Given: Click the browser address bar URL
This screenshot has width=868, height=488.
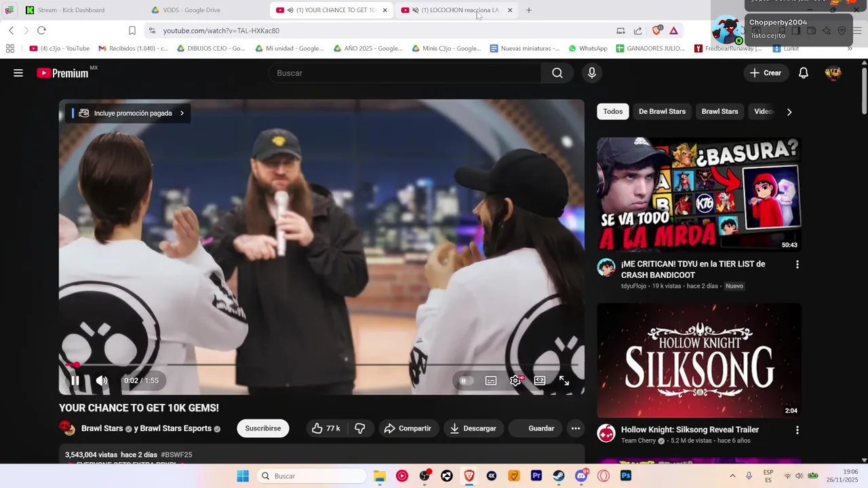Looking at the screenshot, I should coord(221,30).
